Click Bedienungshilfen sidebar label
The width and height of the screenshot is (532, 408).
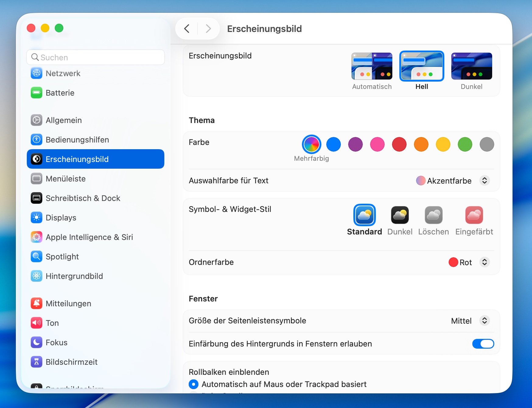click(x=77, y=140)
